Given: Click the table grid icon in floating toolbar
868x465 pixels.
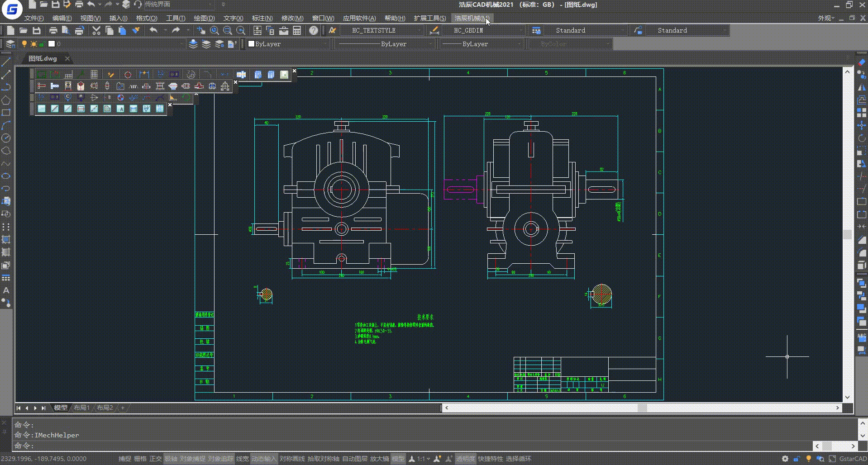Looking at the screenshot, I should tap(94, 75).
